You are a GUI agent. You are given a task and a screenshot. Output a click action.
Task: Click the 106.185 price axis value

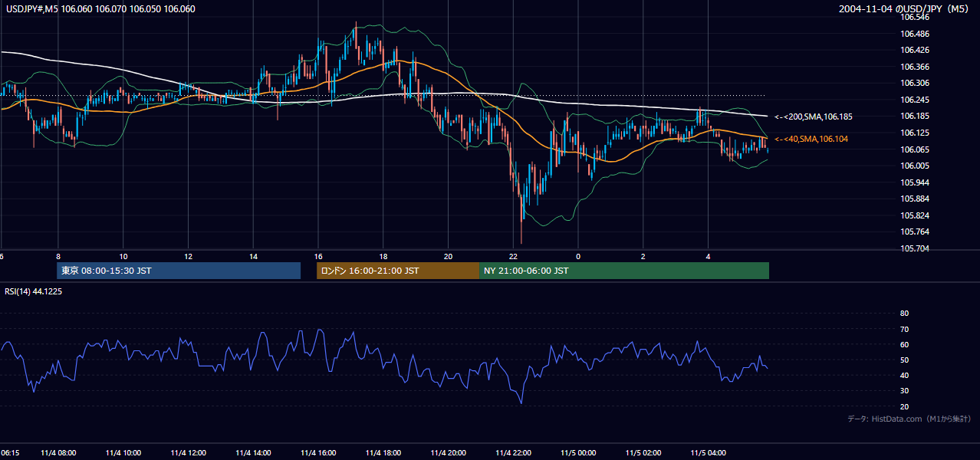coord(916,116)
